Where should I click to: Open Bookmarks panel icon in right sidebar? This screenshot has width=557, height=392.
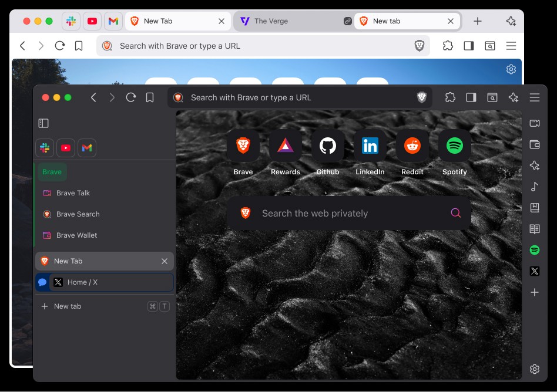tap(534, 208)
